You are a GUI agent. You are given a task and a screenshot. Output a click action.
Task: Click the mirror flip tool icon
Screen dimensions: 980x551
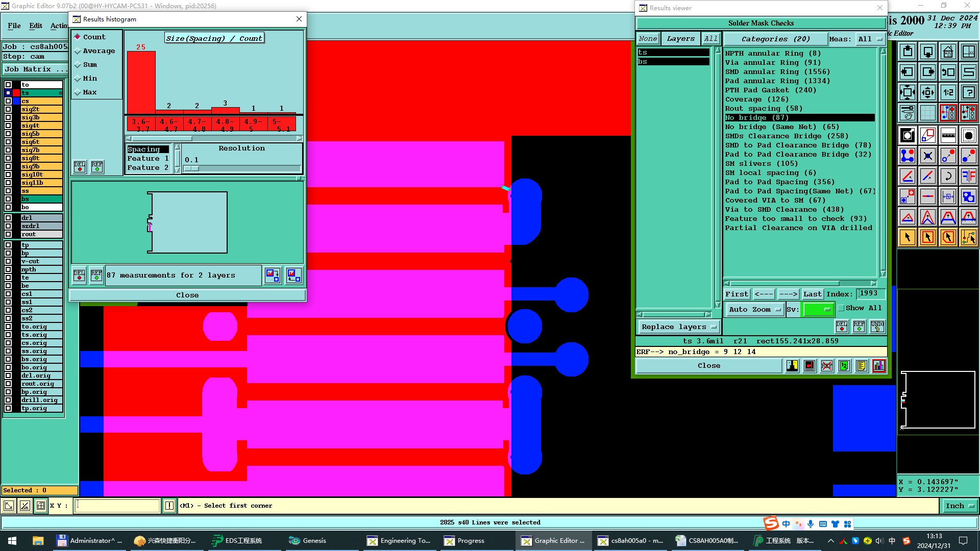point(968,176)
